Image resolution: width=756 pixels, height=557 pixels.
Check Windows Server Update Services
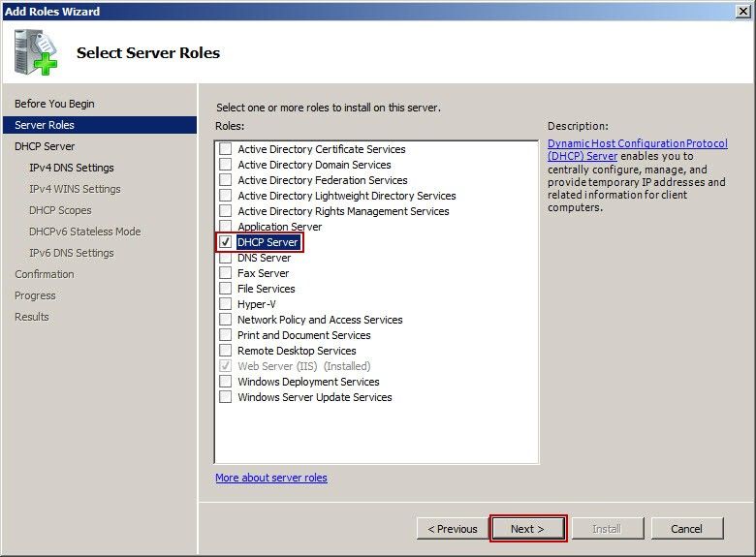[225, 396]
